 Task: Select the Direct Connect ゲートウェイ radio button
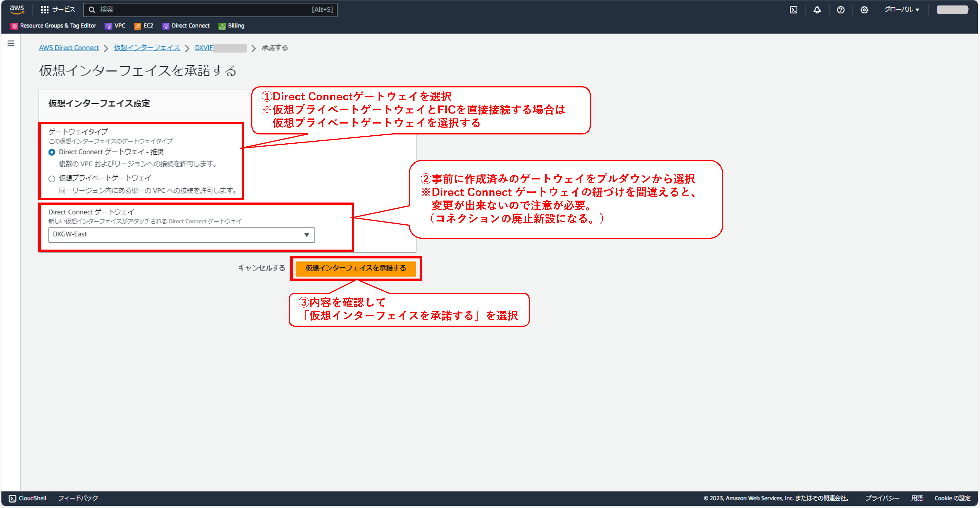52,152
